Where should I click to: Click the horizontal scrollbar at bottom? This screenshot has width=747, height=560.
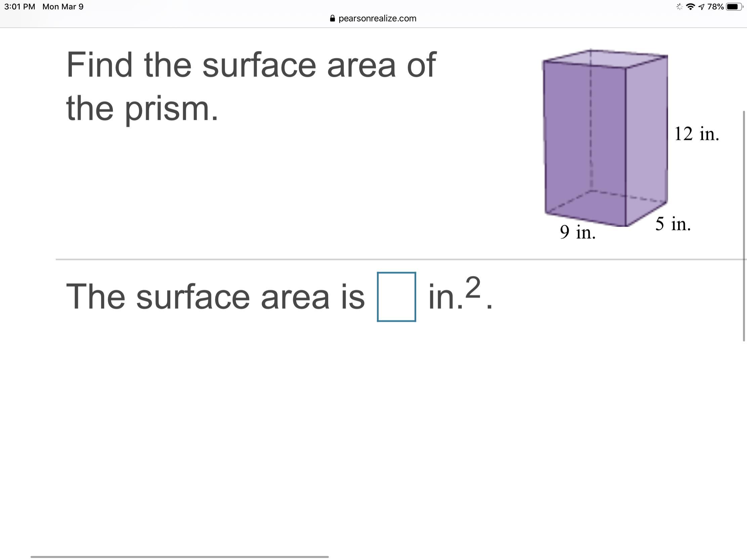[179, 557]
